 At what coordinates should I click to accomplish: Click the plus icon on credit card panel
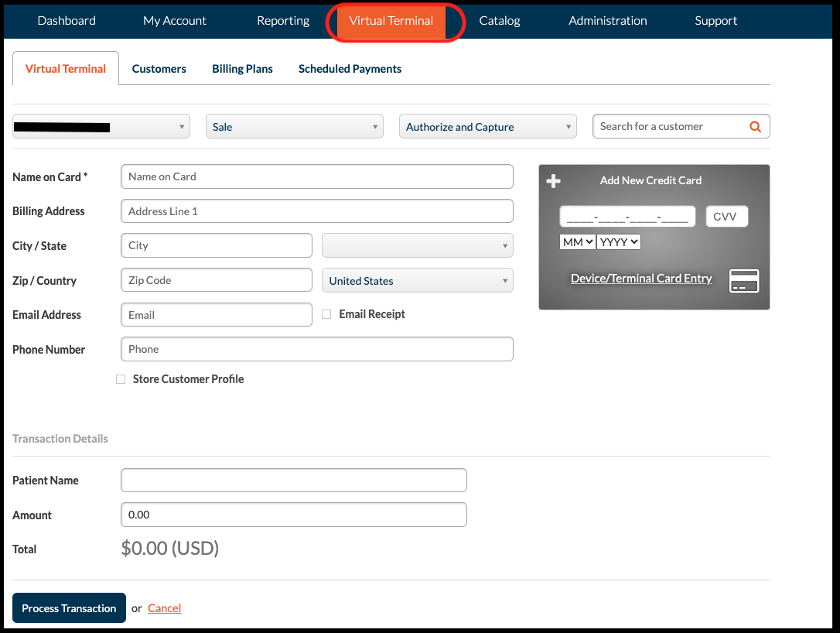point(554,181)
